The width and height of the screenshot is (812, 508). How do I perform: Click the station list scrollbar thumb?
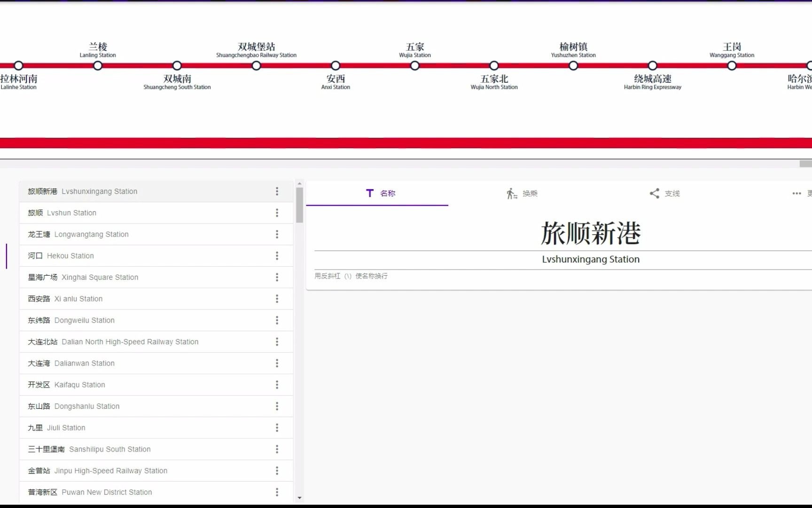(x=299, y=205)
